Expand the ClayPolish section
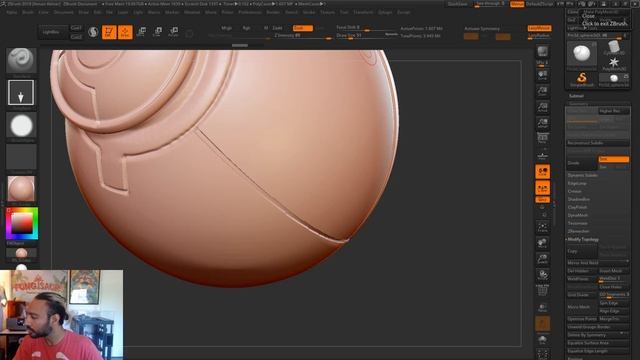The width and height of the screenshot is (640, 360). coord(578,207)
